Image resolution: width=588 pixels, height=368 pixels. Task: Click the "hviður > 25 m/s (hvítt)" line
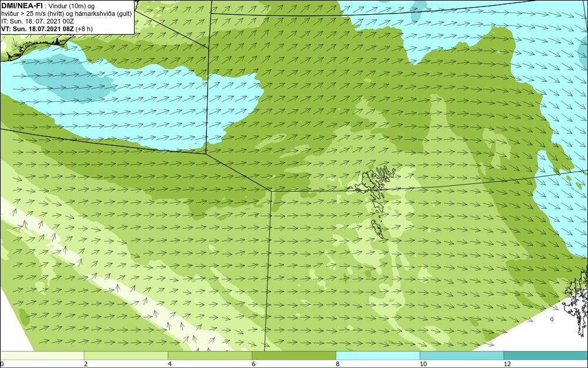(33, 14)
